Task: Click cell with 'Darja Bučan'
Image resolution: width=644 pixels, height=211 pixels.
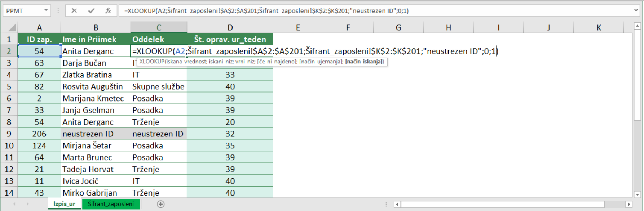Action: click(x=96, y=63)
